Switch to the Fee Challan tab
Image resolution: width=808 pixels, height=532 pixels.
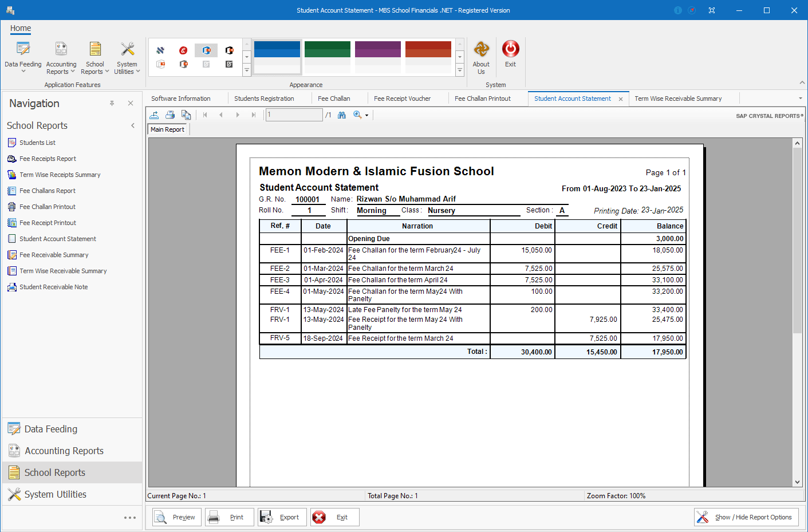(x=334, y=98)
